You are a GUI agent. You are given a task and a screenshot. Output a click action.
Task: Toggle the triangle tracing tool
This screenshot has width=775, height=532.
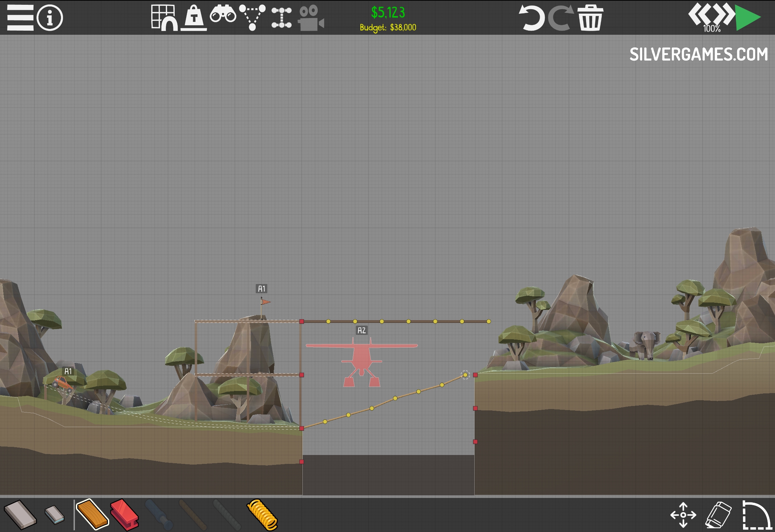[252, 17]
